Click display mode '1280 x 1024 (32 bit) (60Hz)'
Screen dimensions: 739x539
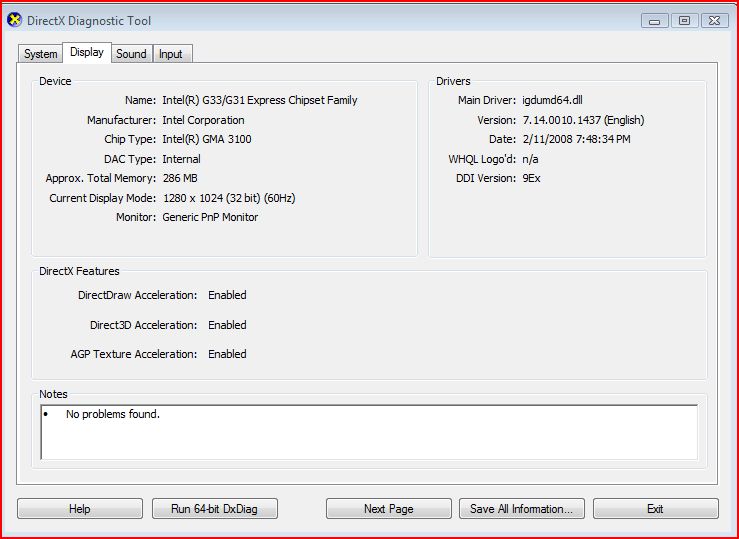coord(229,198)
